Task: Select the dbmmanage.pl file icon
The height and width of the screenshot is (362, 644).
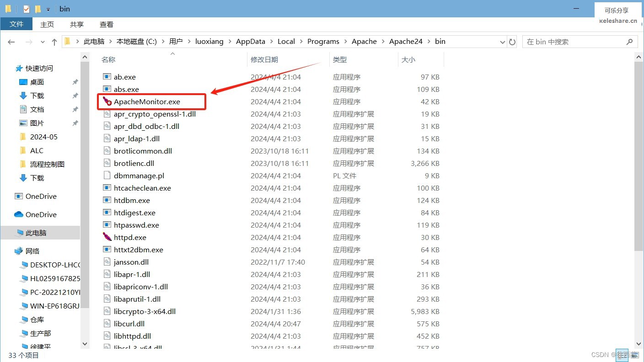Action: pos(107,176)
